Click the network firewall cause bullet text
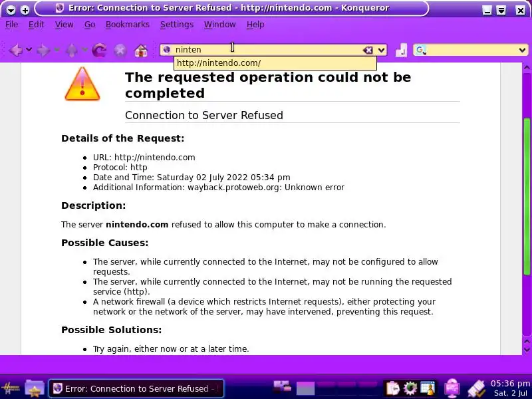 264,307
